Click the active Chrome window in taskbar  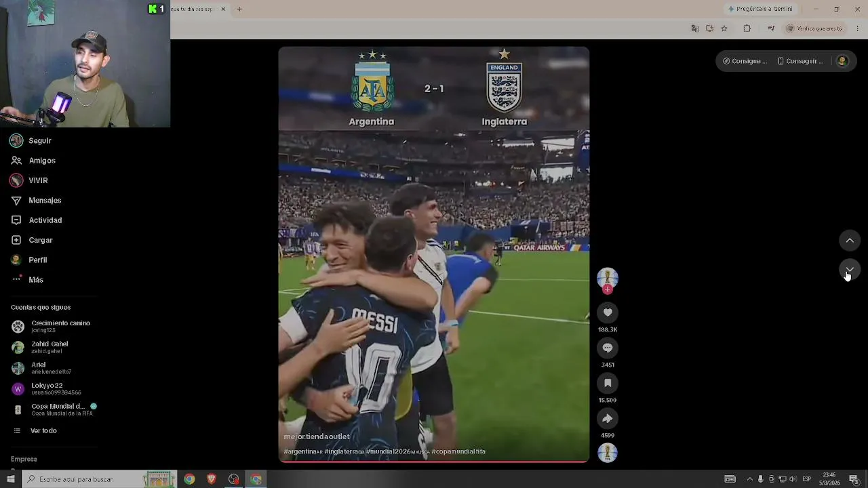[256, 479]
